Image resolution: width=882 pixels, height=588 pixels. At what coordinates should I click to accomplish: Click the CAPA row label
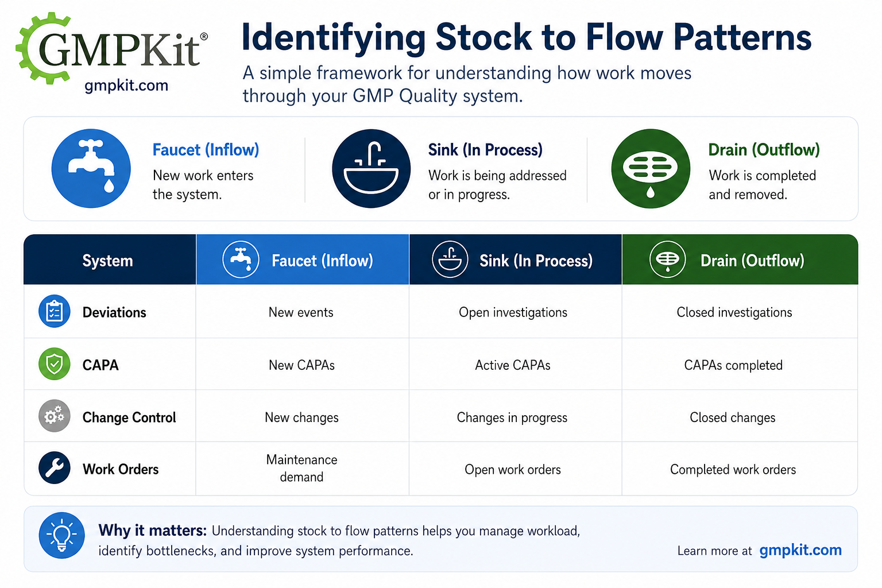(x=100, y=365)
